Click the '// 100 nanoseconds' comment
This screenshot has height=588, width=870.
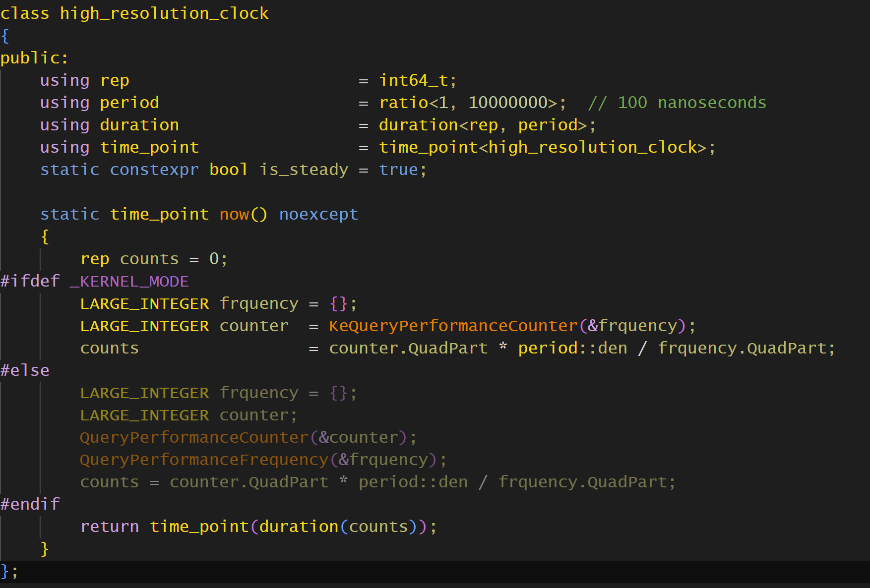click(x=677, y=103)
